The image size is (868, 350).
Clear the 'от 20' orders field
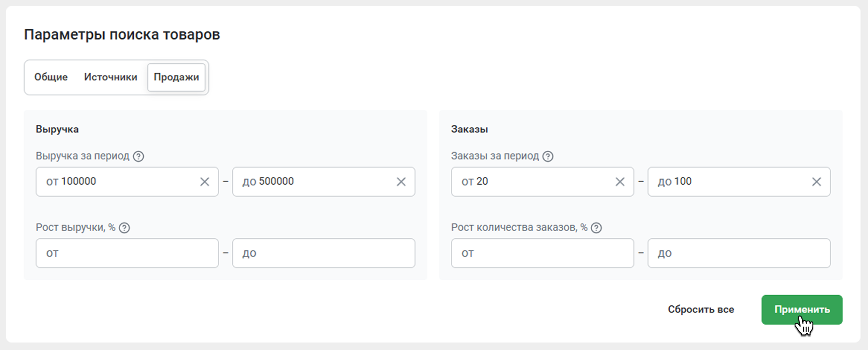[x=620, y=182]
